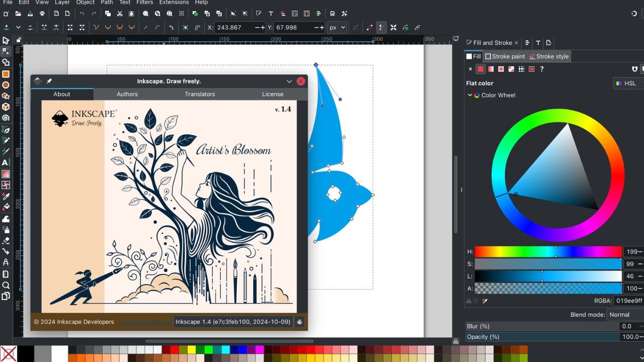Click the Save document icon

coord(30,14)
